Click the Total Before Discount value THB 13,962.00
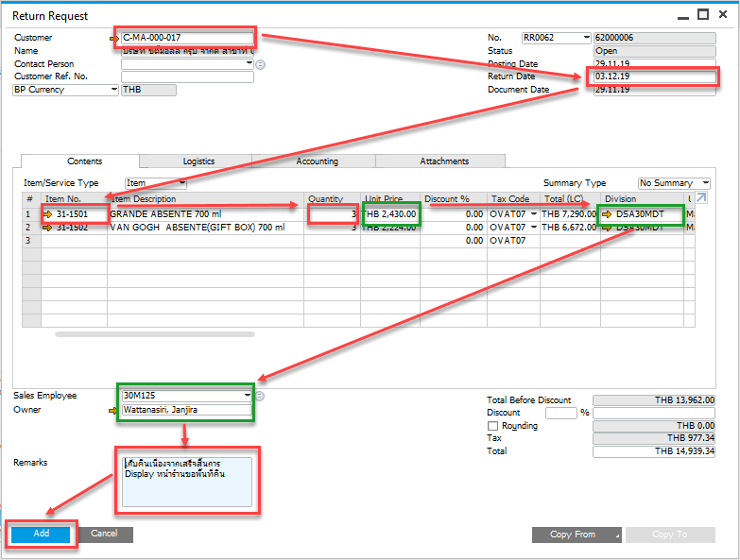This screenshot has height=560, width=740. [x=654, y=400]
